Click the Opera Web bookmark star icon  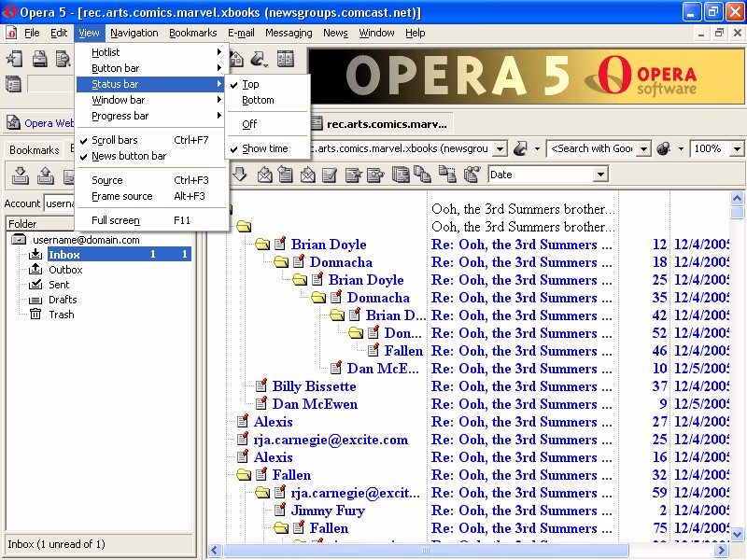pyautogui.click(x=13, y=123)
